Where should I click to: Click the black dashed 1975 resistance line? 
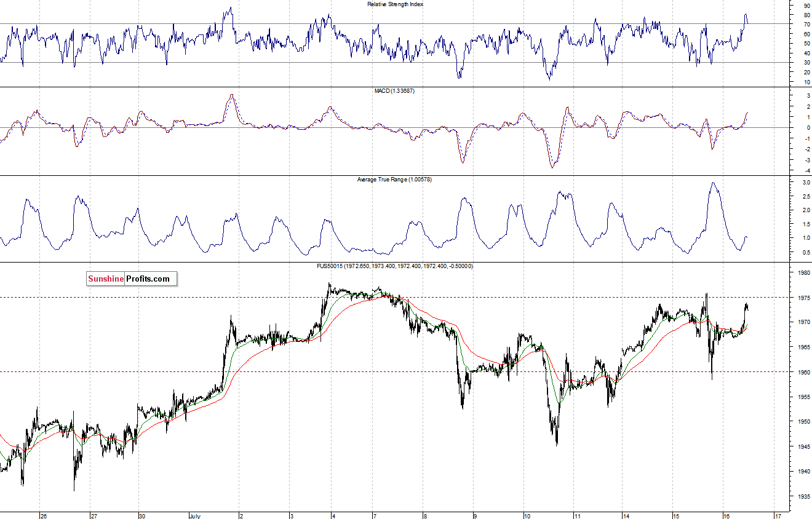[394, 297]
